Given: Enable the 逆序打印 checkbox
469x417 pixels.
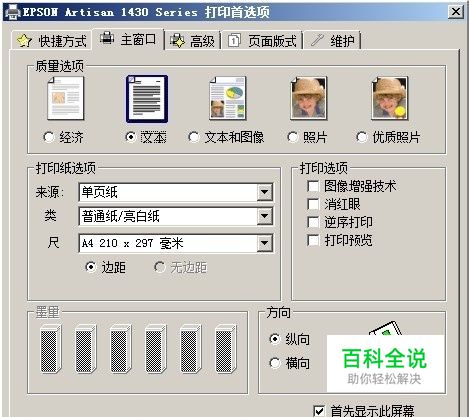Looking at the screenshot, I should (x=313, y=222).
